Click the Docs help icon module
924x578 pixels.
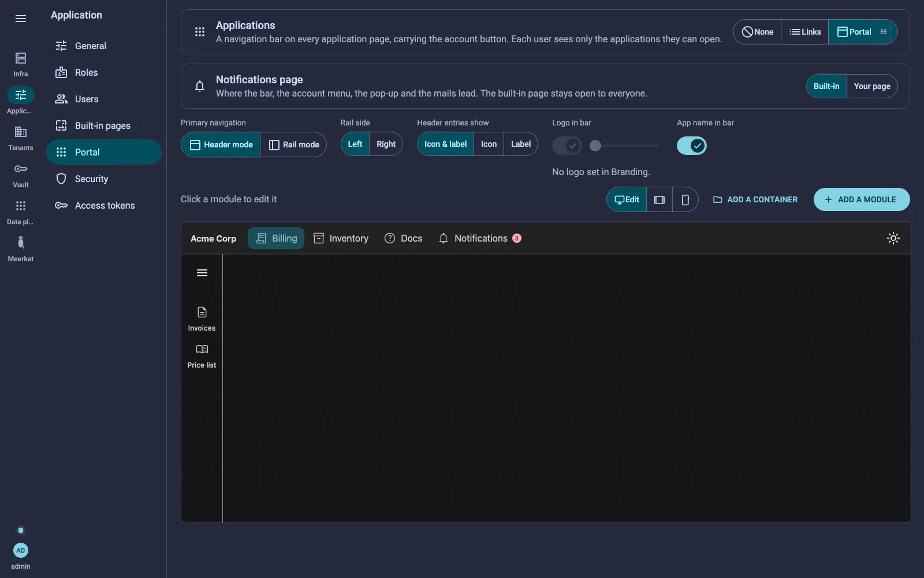tap(390, 238)
